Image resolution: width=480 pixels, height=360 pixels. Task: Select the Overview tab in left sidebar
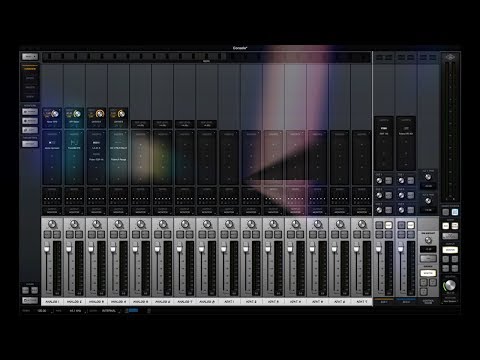coord(30,69)
